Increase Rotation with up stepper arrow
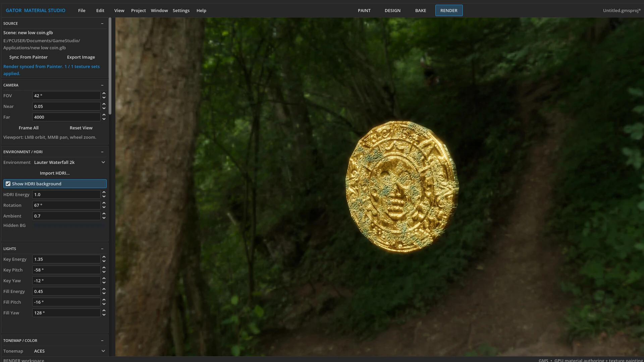644x362 pixels. pyautogui.click(x=104, y=203)
